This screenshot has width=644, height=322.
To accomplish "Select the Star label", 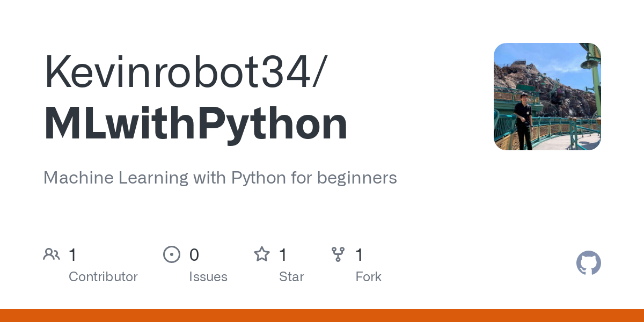I will tap(291, 277).
